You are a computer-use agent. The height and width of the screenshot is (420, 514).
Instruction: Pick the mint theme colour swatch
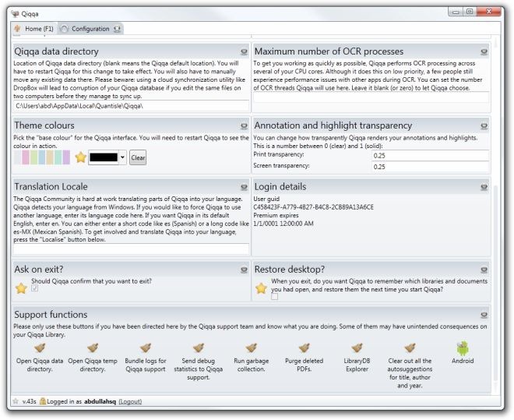58,157
